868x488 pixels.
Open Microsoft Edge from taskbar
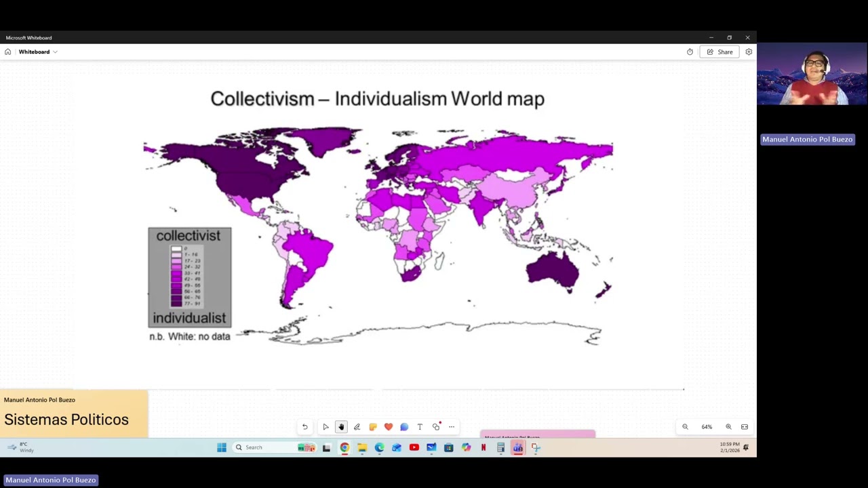379,447
